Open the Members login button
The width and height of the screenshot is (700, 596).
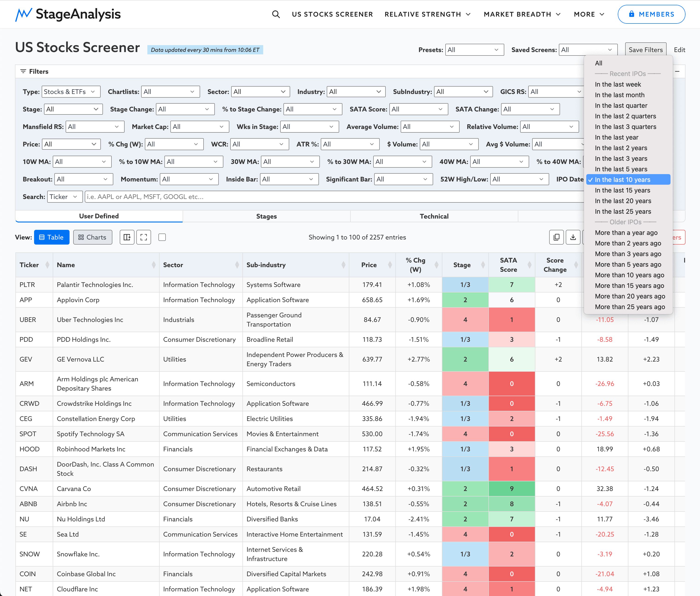(651, 14)
